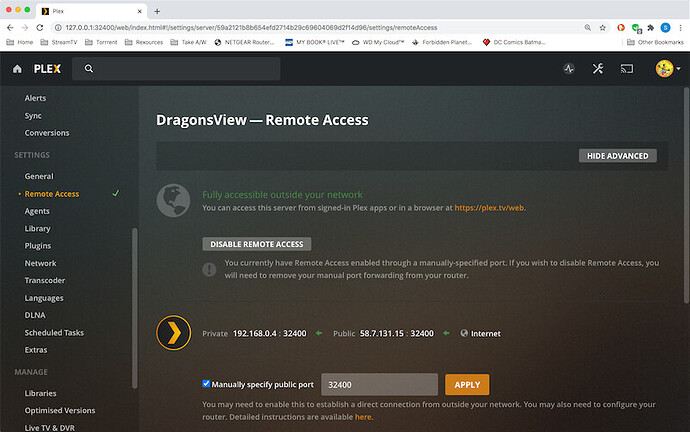The width and height of the screenshot is (690, 432).
Task: Open Live TV & DVR under Manage
Action: [50, 428]
